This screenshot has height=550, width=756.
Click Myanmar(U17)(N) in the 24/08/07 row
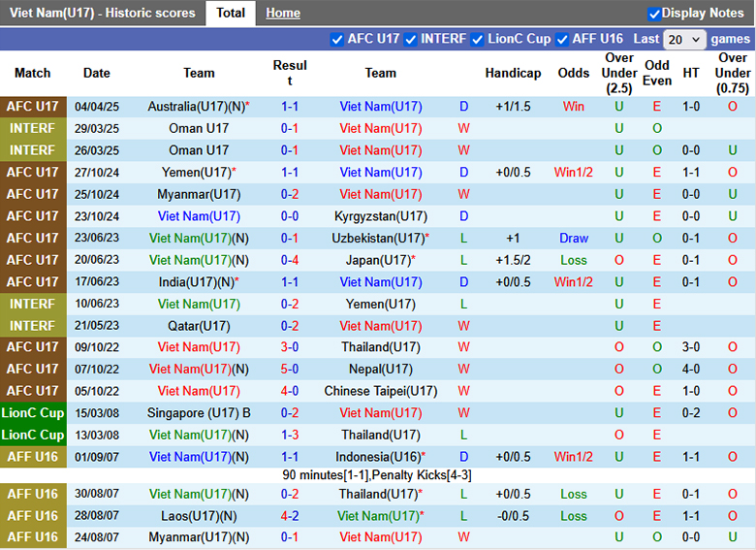[199, 537]
